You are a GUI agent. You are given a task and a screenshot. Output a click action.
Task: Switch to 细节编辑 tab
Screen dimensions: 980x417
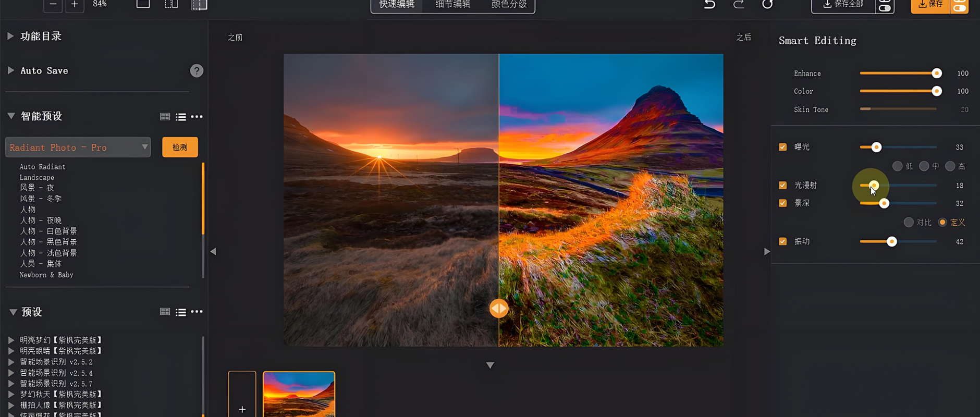pyautogui.click(x=452, y=5)
